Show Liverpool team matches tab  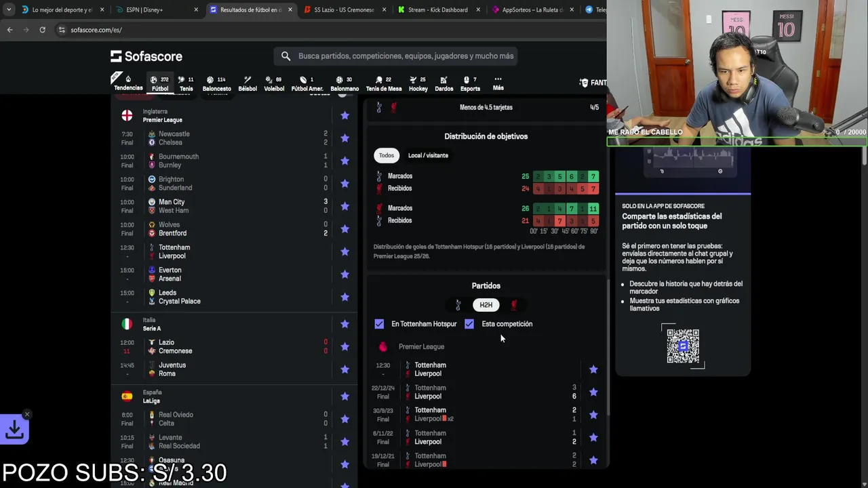(514, 305)
